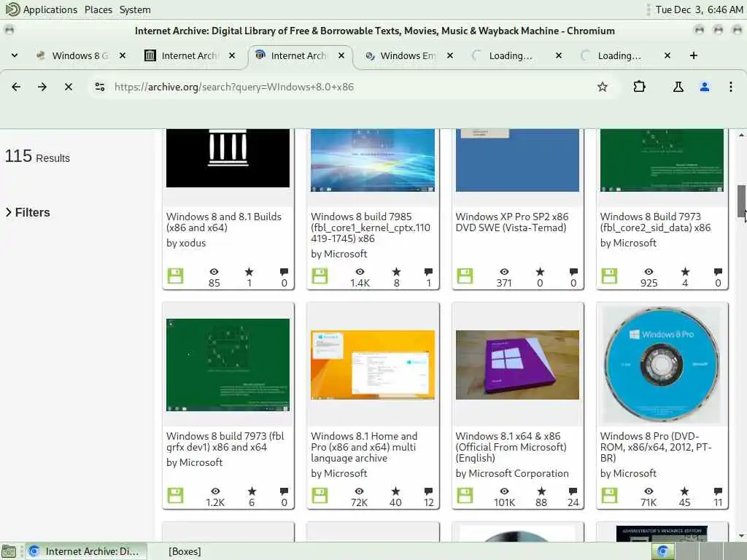Viewport: 747px width, 560px height.
Task: Click the favorites star on Windows 8 Pro DVD-ROM card
Action: 684,491
